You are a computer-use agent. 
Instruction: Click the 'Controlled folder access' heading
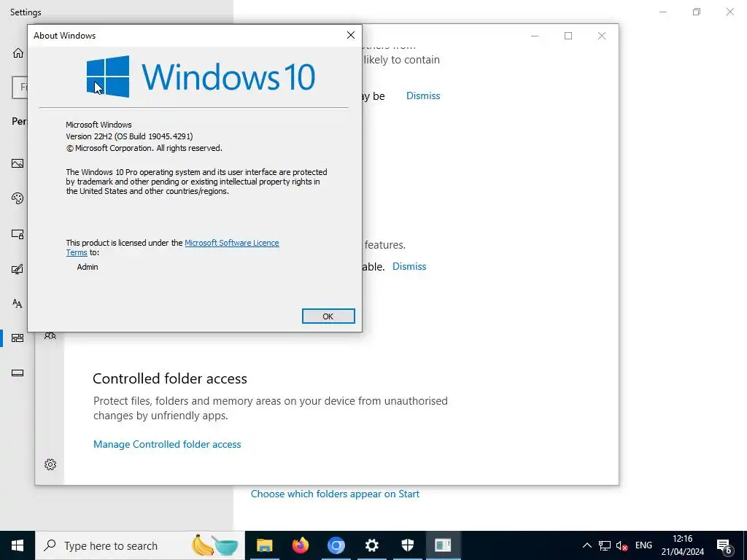pyautogui.click(x=169, y=378)
